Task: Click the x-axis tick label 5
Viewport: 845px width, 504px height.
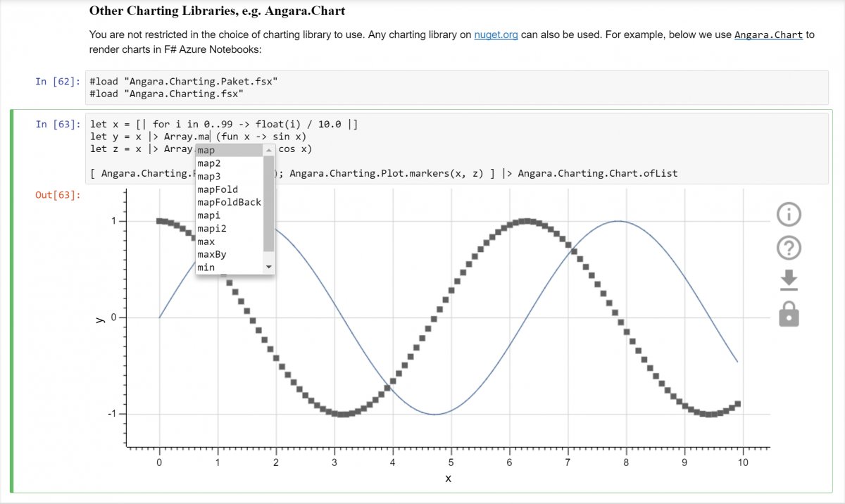Action: (x=451, y=462)
